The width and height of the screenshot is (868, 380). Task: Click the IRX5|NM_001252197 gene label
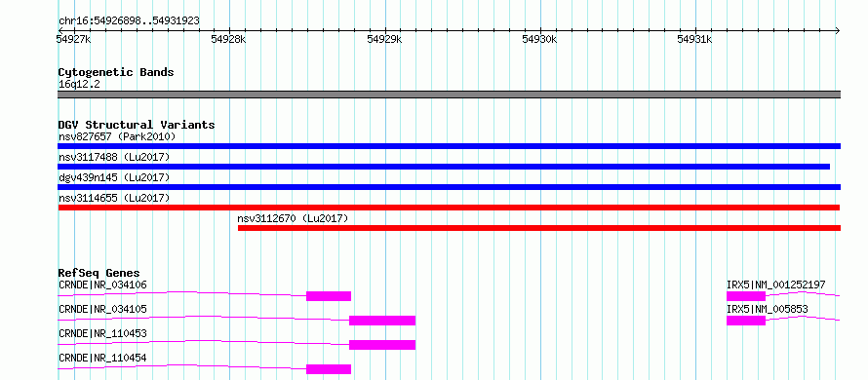776,285
